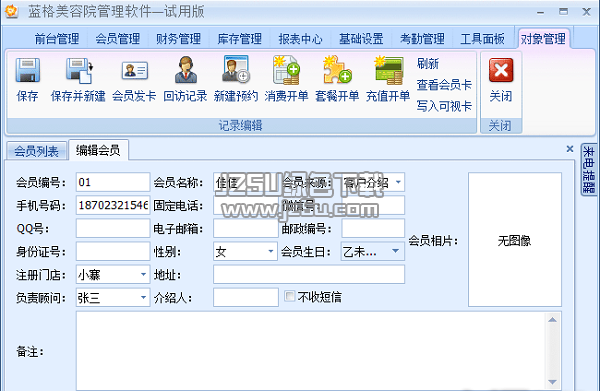
Task: Click the 备注 scrollbar down arrow
Action: (552, 382)
